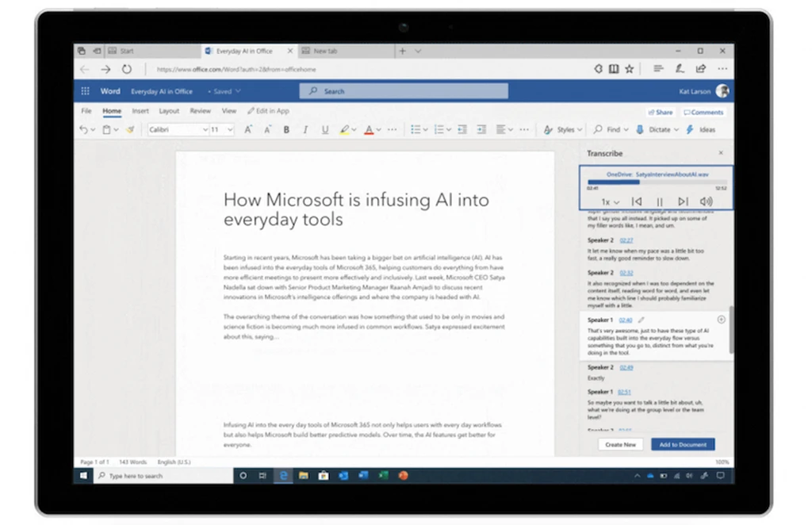
Task: Expand the Undo dropdown arrow
Action: click(94, 130)
